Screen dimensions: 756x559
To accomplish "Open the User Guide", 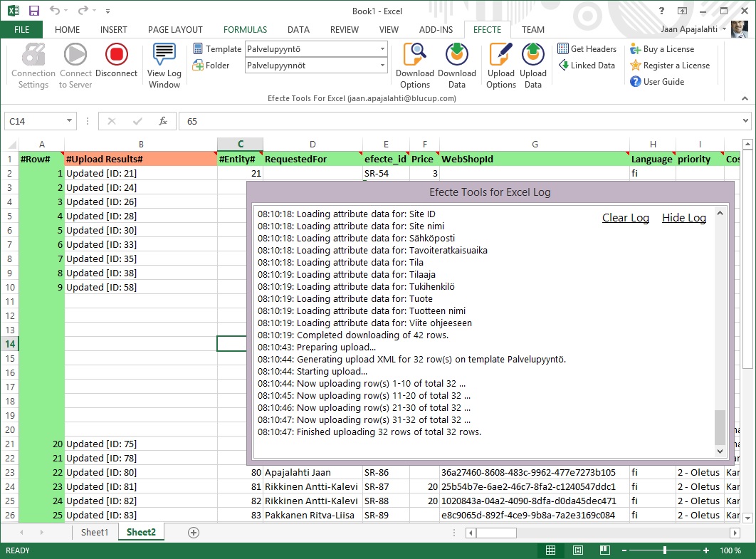I will 656,81.
